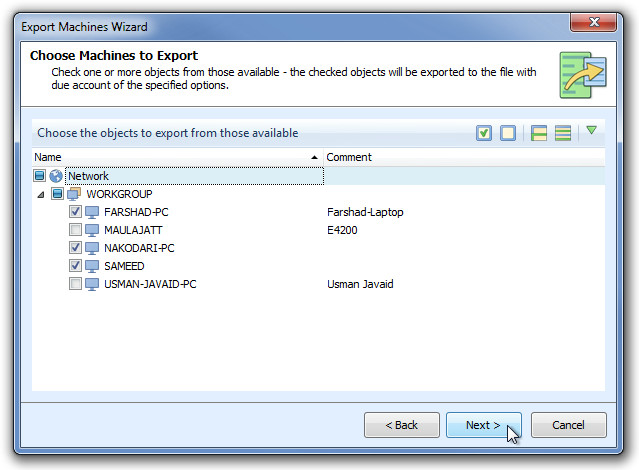639x470 pixels.
Task: Click the Uncheck All toolbar icon
Action: pyautogui.click(x=508, y=133)
